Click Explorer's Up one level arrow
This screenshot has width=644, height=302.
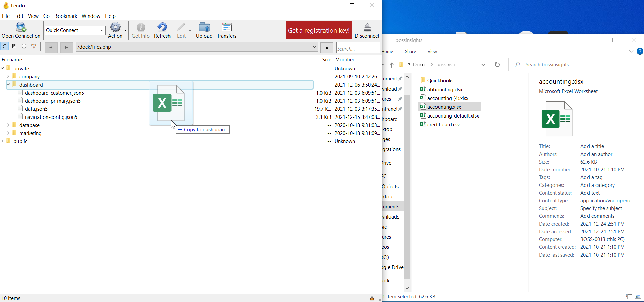tap(392, 65)
